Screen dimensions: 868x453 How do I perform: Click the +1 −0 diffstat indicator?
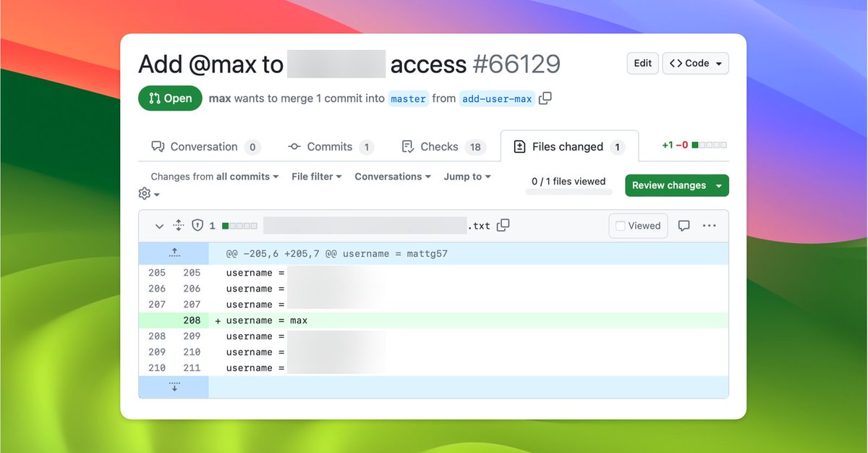click(x=694, y=145)
